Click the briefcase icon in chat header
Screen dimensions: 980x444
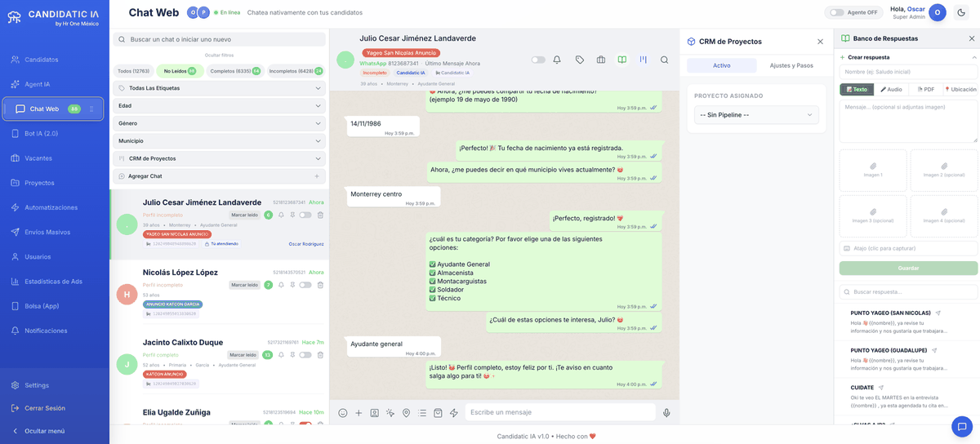pyautogui.click(x=601, y=60)
